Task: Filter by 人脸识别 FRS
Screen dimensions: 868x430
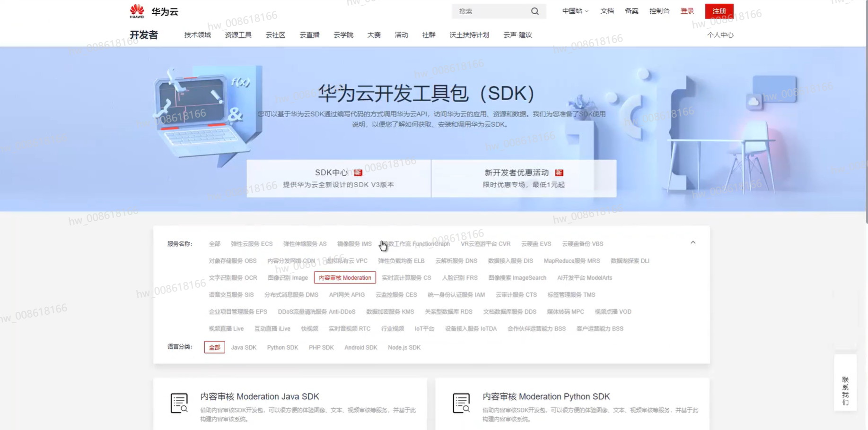Action: pos(459,278)
